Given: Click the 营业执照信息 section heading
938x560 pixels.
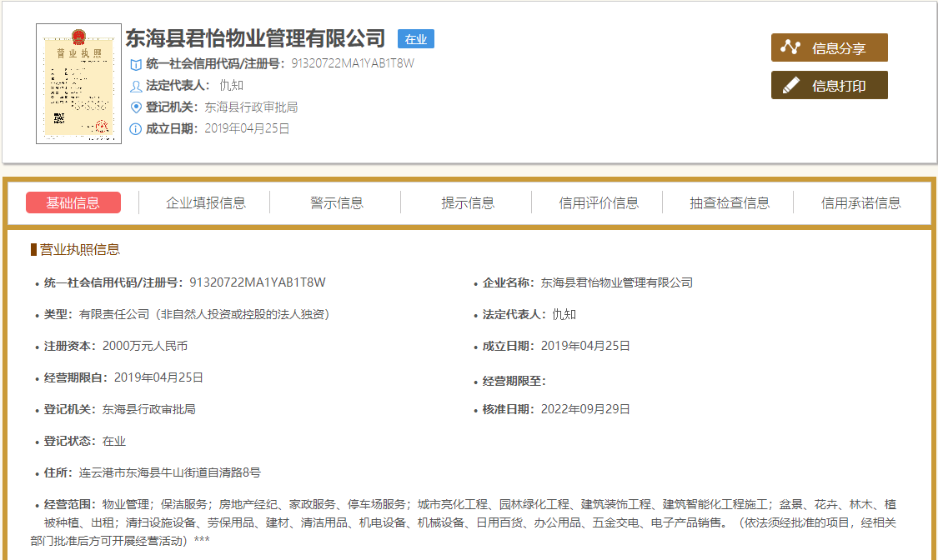Looking at the screenshot, I should tap(79, 249).
